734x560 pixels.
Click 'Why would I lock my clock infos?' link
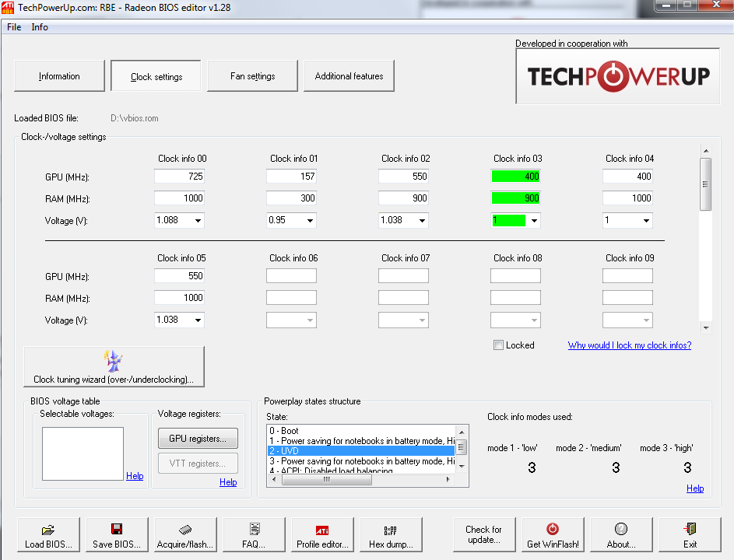tap(629, 345)
